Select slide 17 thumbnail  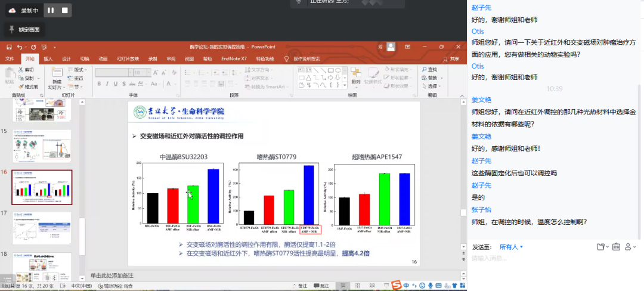42,228
